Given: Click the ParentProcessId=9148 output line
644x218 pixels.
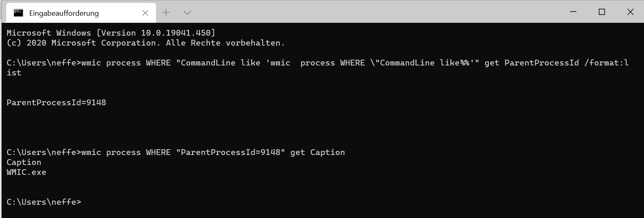Looking at the screenshot, I should 56,102.
